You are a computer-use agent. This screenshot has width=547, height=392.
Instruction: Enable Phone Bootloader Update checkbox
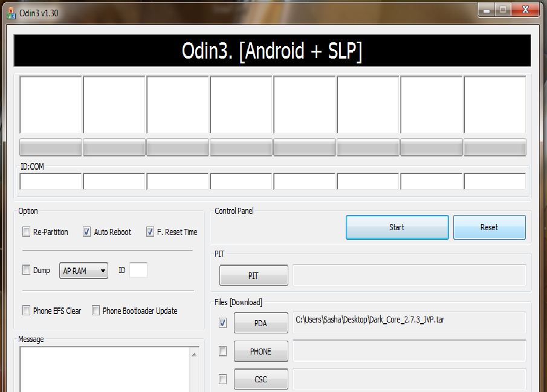coord(95,310)
